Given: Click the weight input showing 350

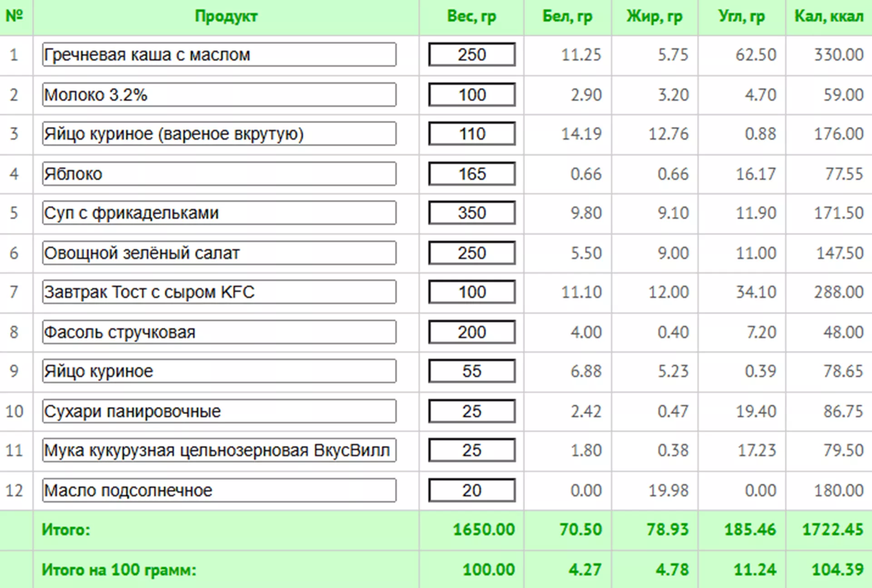Looking at the screenshot, I should pyautogui.click(x=471, y=212).
